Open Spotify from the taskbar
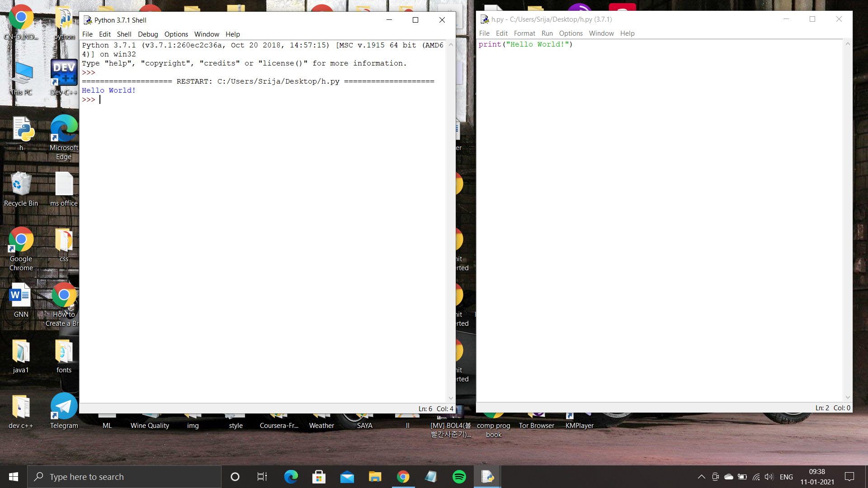The image size is (868, 488). tap(459, 477)
